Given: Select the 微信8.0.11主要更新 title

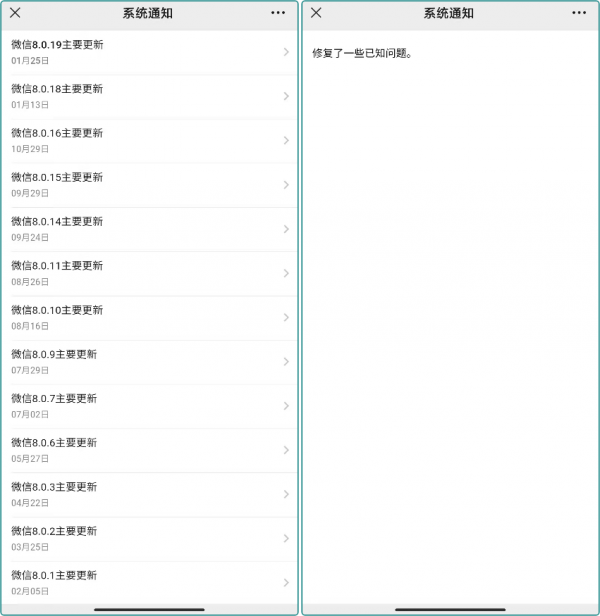Looking at the screenshot, I should (57, 266).
